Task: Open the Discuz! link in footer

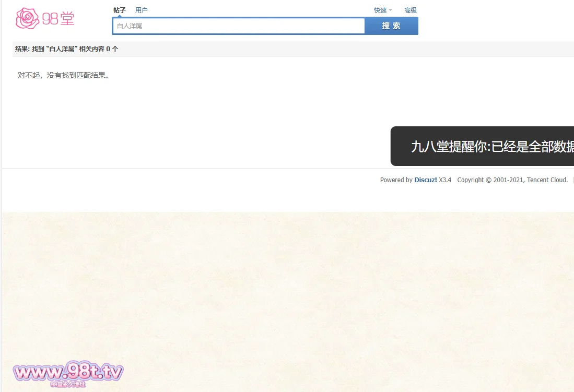Action: coord(426,180)
